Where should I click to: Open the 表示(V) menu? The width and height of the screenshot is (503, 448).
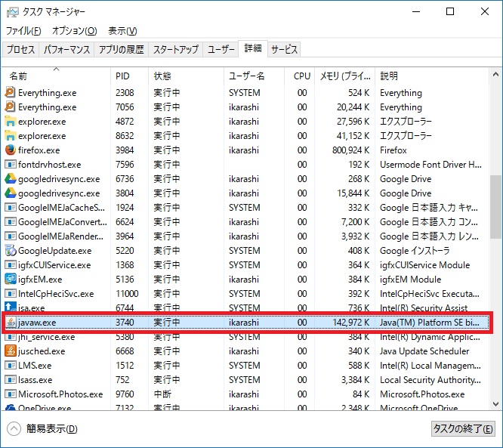point(122,31)
